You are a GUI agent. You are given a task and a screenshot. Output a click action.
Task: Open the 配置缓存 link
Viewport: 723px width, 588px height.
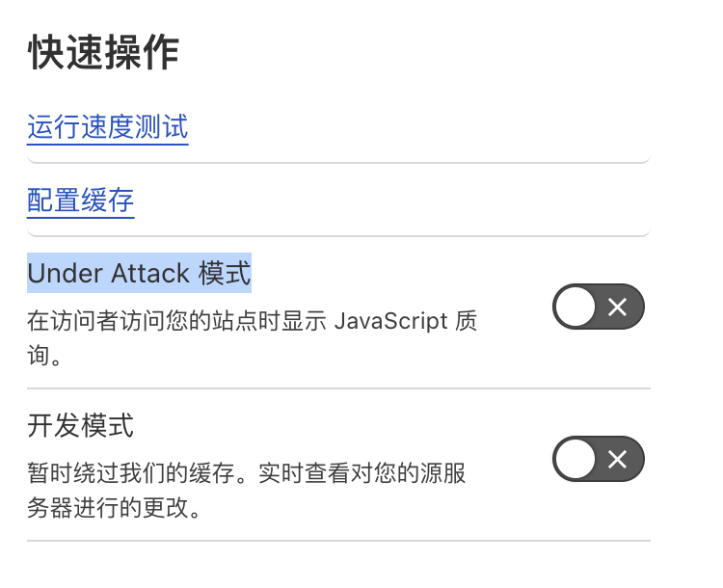pyautogui.click(x=80, y=200)
